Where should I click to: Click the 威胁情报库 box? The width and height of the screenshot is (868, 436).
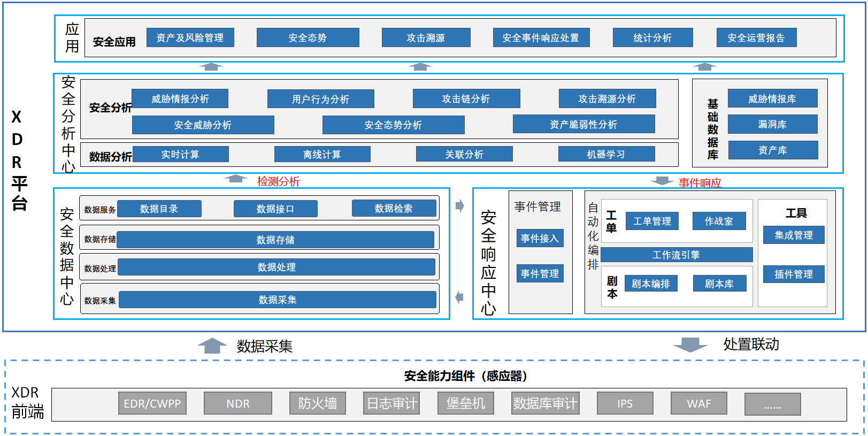[772, 99]
